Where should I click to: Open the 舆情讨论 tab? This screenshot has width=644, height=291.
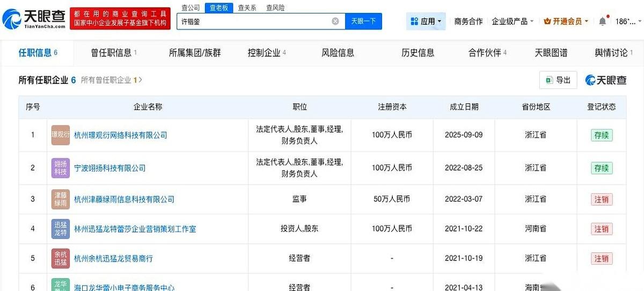tap(614, 53)
